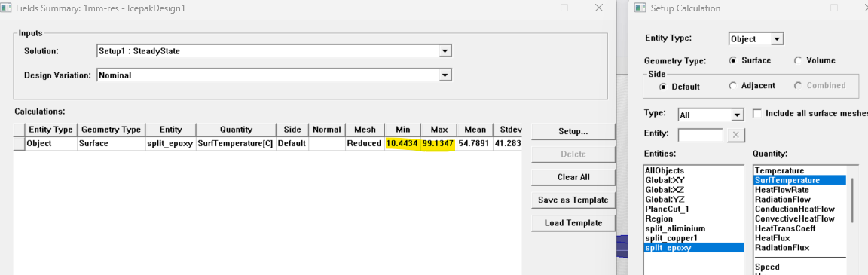Close the Fields Summary window
This screenshot has height=275, width=868.
tap(598, 8)
